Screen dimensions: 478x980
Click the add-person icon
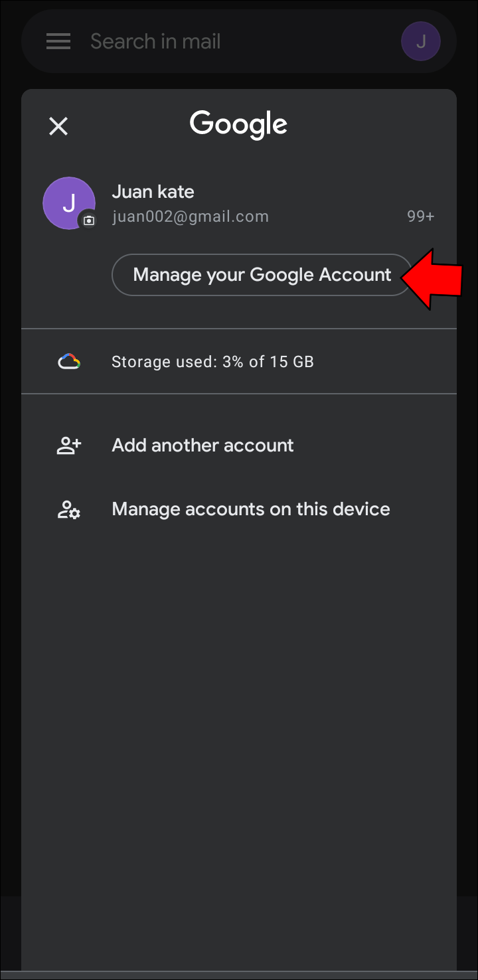pos(68,446)
